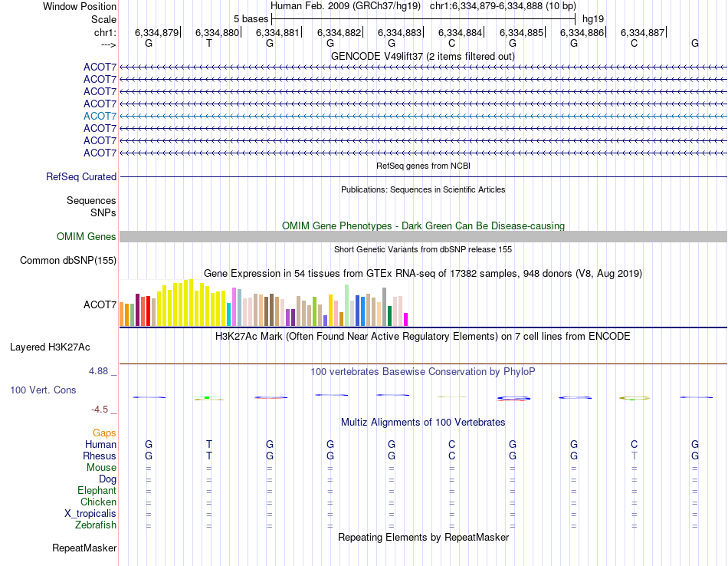Click the 6,334,883 ruler position
The height and width of the screenshot is (566, 728).
[x=399, y=33]
